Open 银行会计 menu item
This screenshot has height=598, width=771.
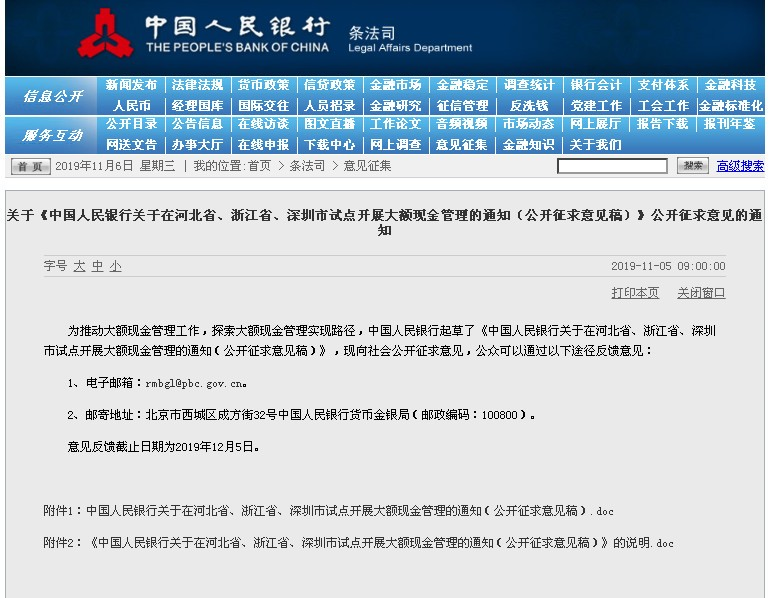596,85
